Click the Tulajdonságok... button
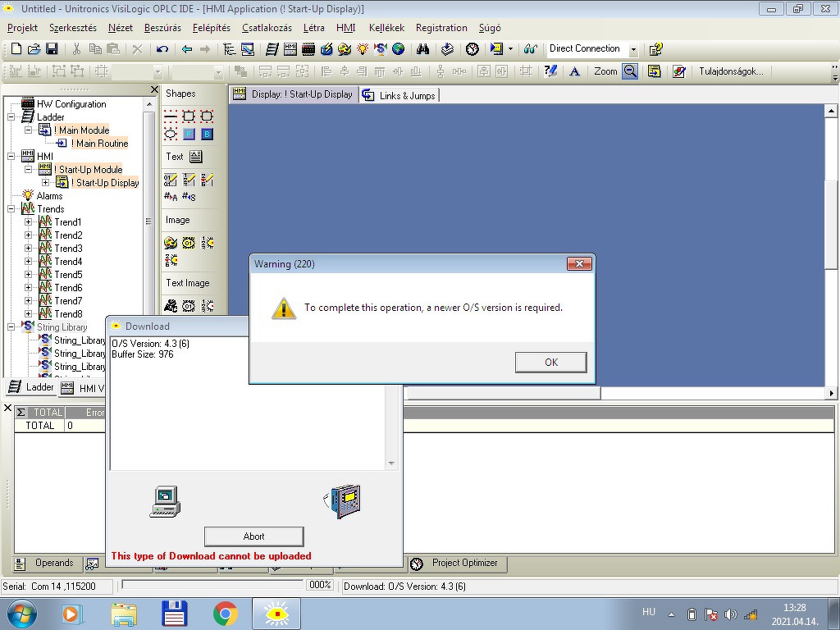 731,71
